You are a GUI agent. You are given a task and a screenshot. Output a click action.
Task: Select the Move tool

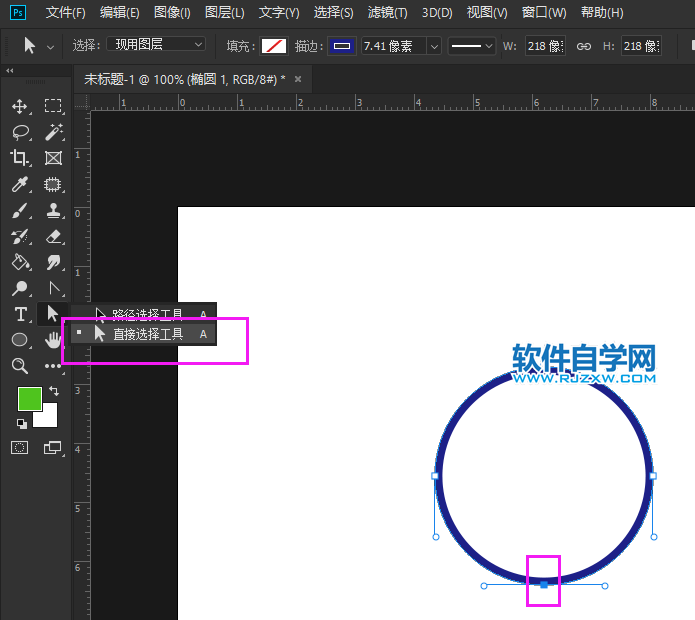[20, 106]
